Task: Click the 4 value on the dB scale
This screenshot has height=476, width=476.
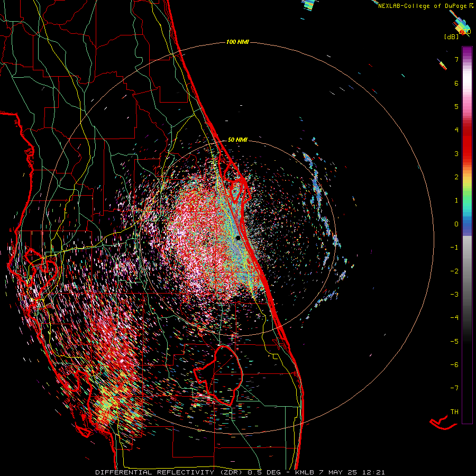Action: coord(456,130)
